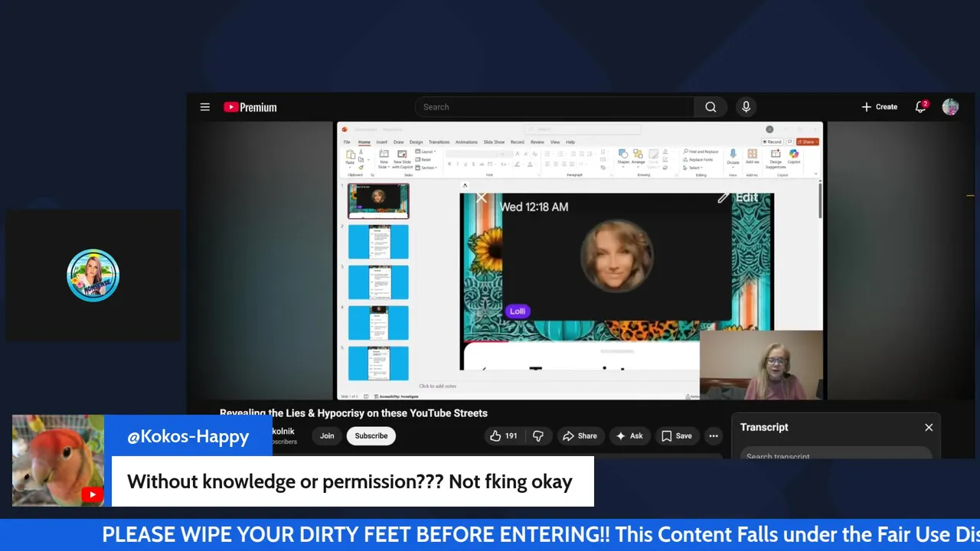
Task: Click Find and Replace
Action: [x=701, y=152]
